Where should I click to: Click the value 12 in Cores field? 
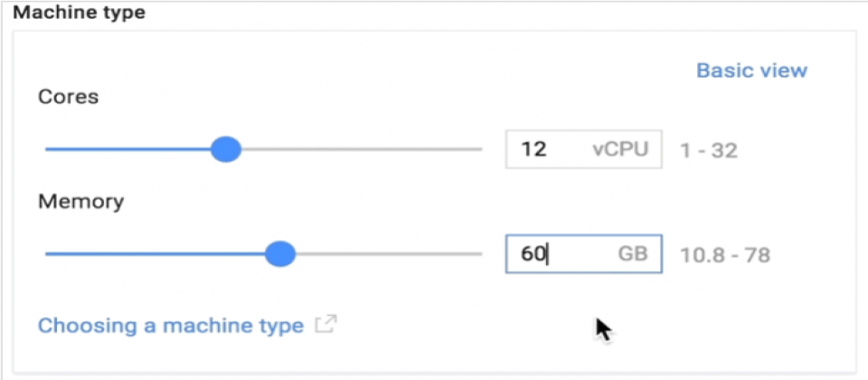[x=533, y=149]
